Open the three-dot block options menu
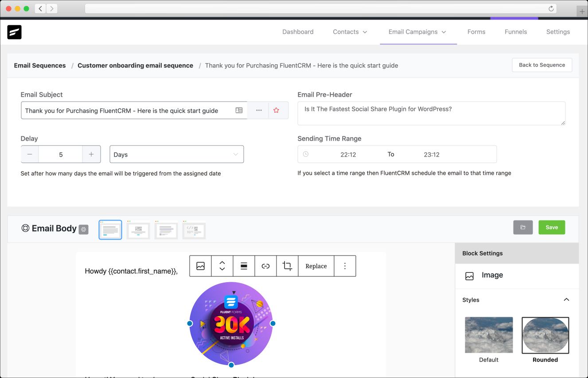588x378 pixels. pyautogui.click(x=345, y=266)
